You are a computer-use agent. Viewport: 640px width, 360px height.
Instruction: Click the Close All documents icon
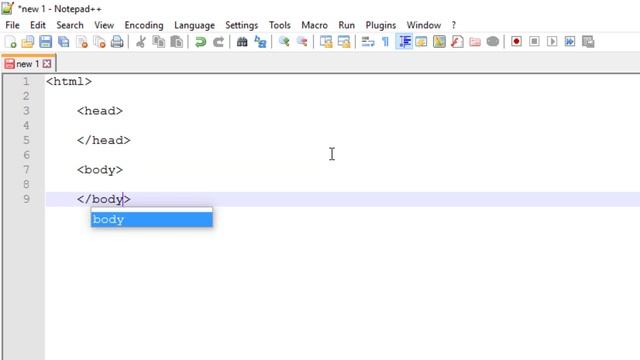[x=99, y=42]
